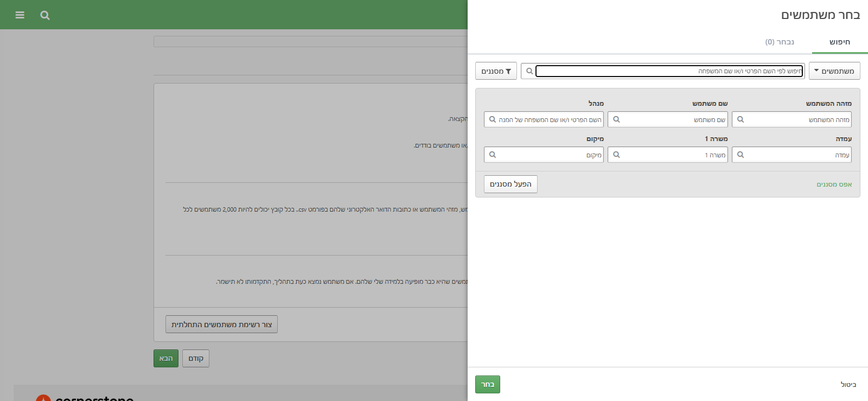Click magnifier icon in עמדה field
This screenshot has height=401, width=868.
[x=741, y=155]
